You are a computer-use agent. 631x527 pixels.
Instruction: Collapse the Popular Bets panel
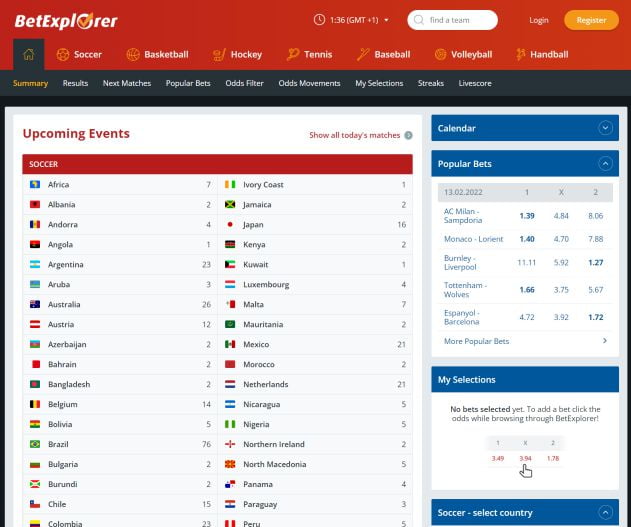point(605,163)
